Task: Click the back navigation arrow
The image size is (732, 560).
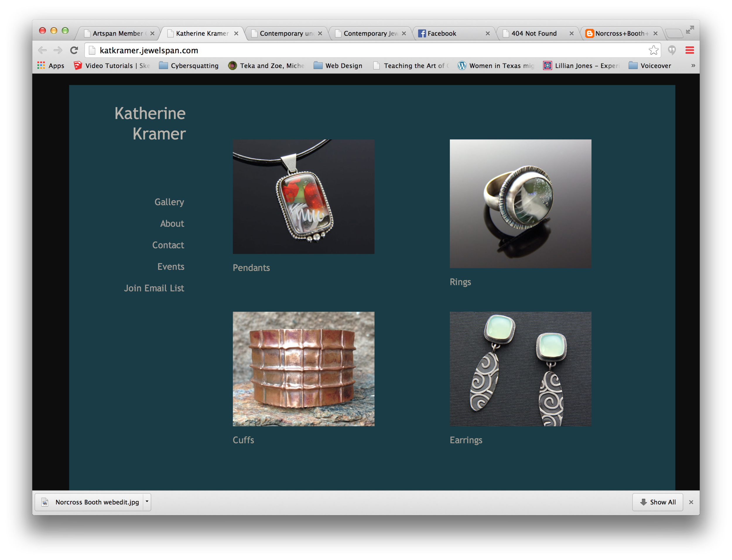Action: (x=42, y=50)
